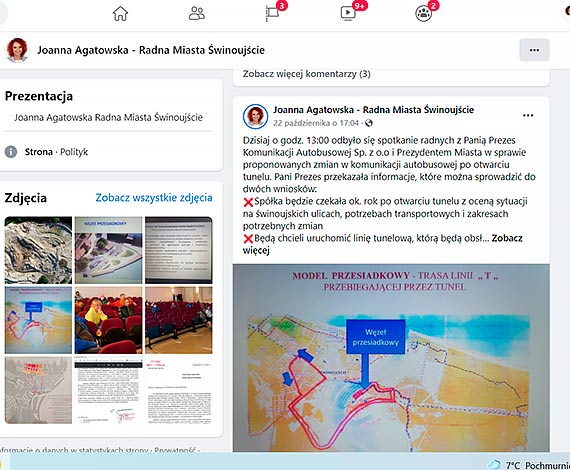Open the document-on-screen photo thumbnail
The width and height of the screenshot is (570, 470).
click(x=178, y=250)
